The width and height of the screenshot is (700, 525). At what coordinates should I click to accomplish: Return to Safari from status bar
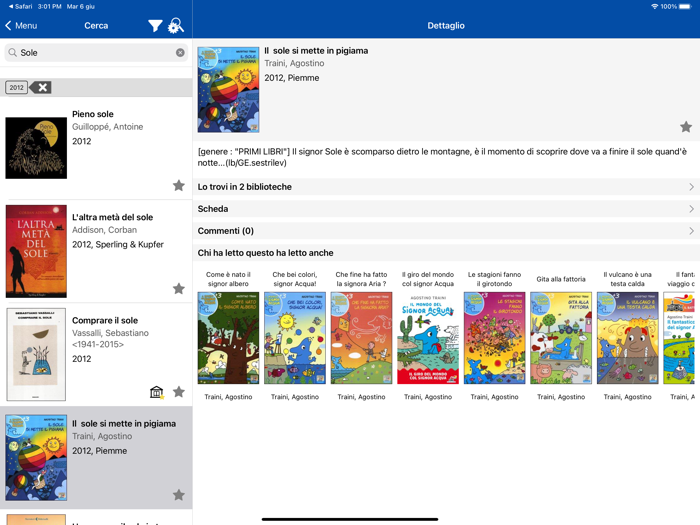21,7
